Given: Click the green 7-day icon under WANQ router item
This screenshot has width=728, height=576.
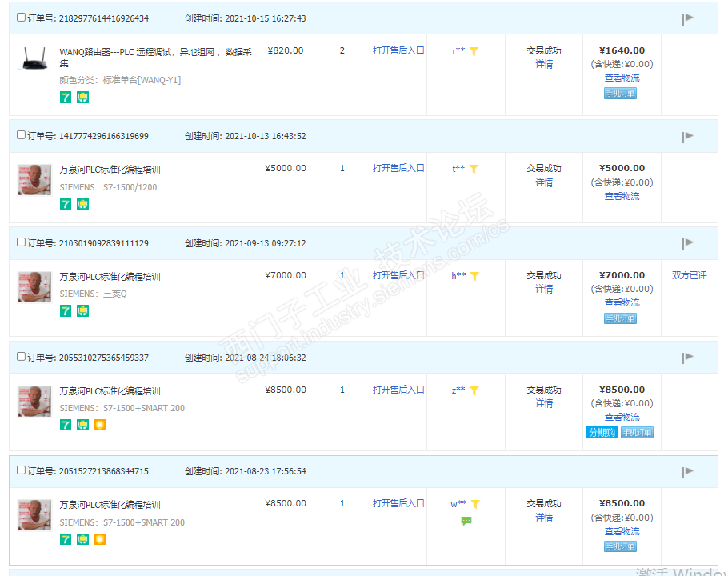Looking at the screenshot, I should [66, 98].
